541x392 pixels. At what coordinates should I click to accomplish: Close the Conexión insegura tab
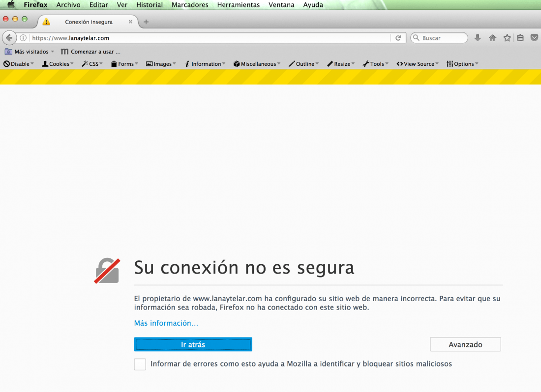coord(130,22)
